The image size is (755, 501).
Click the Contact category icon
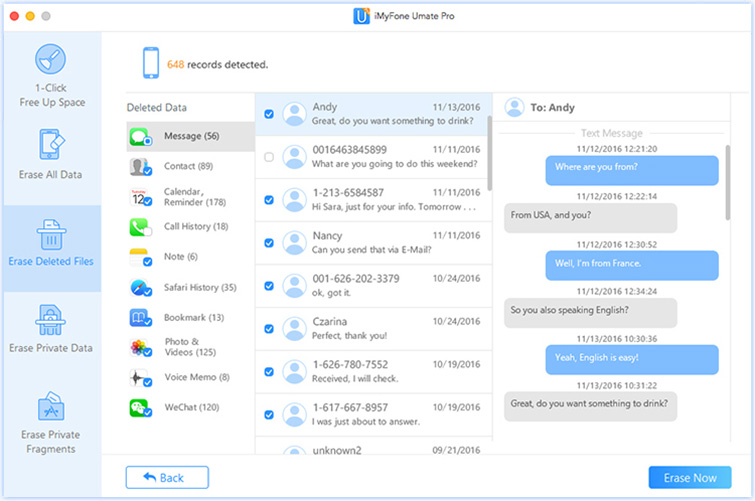pos(141,167)
